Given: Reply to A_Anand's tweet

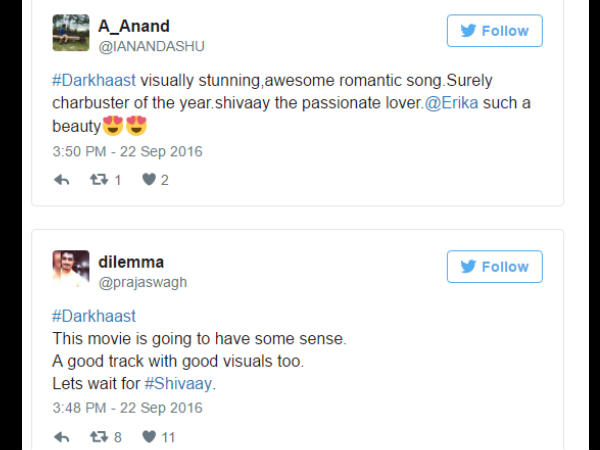Looking at the screenshot, I should click(x=61, y=180).
